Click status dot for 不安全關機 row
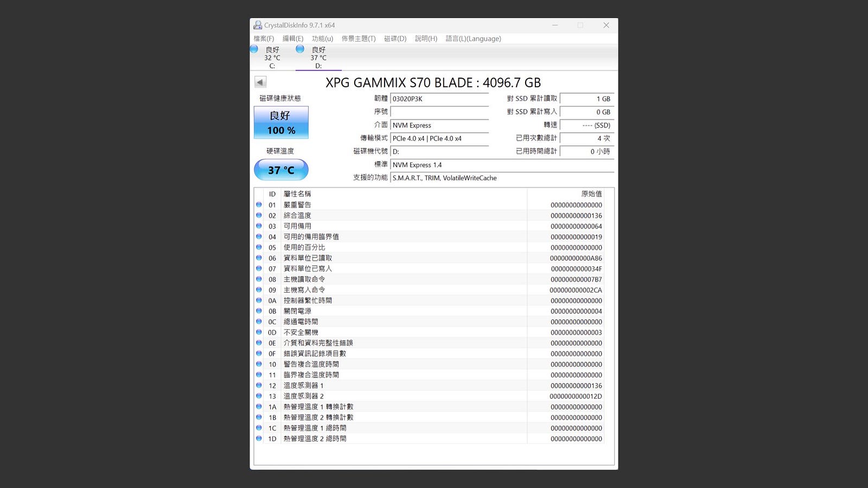The image size is (868, 488). 259,332
